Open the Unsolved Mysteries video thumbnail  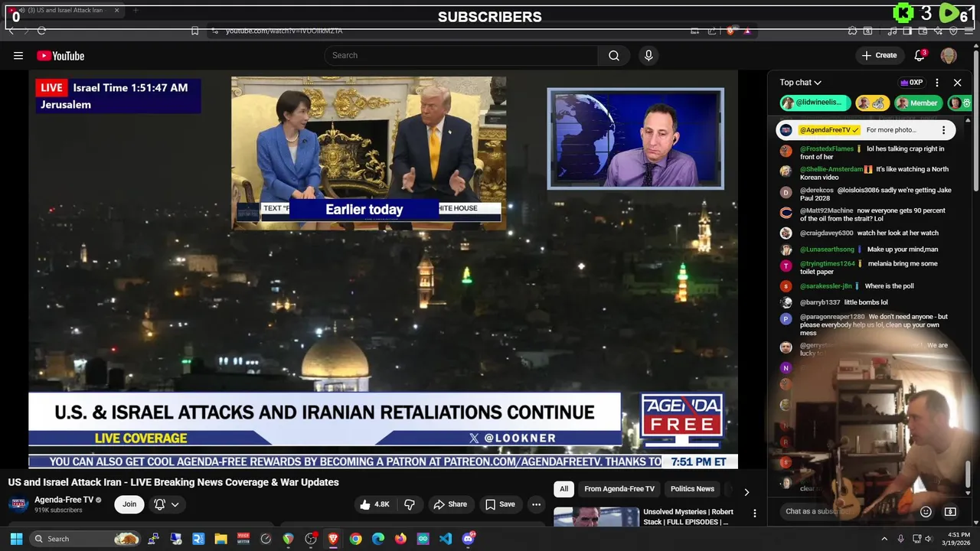(596, 517)
